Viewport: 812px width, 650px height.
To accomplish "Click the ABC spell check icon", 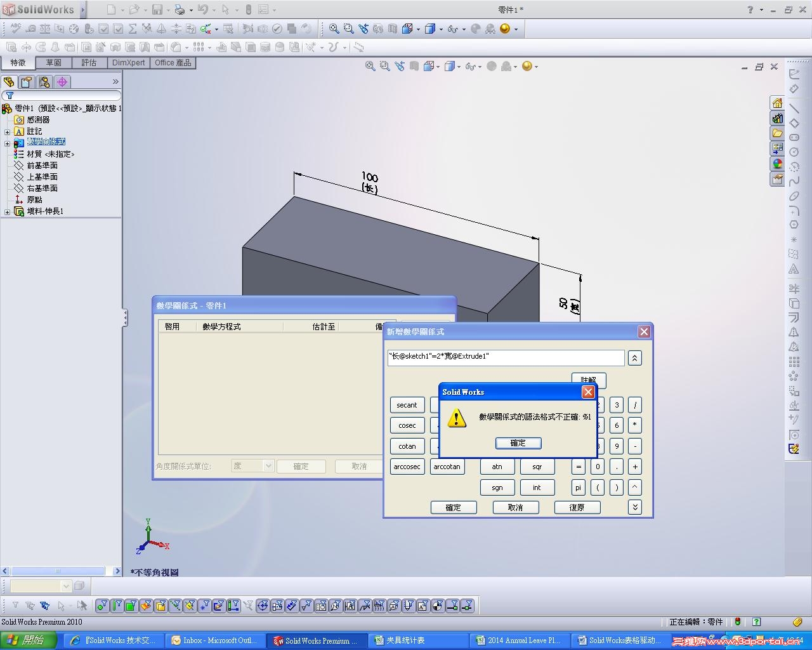I will 15,29.
